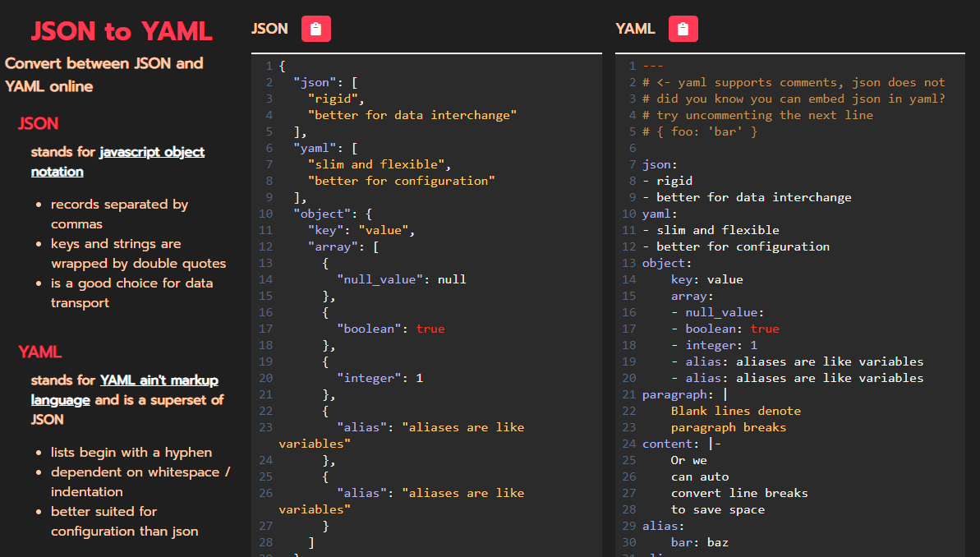Click JSON line "integer": 1
Viewport: 980px width, 557px height.
[380, 378]
